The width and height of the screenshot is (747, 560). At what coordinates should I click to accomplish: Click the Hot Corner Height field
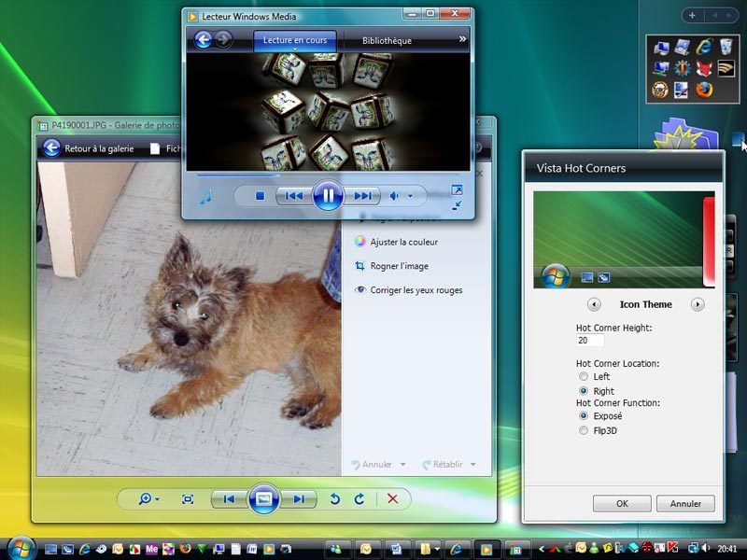590,341
